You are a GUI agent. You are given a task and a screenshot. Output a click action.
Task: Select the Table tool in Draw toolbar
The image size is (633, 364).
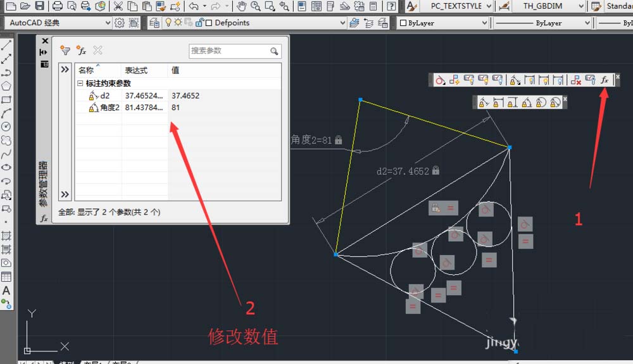point(6,277)
